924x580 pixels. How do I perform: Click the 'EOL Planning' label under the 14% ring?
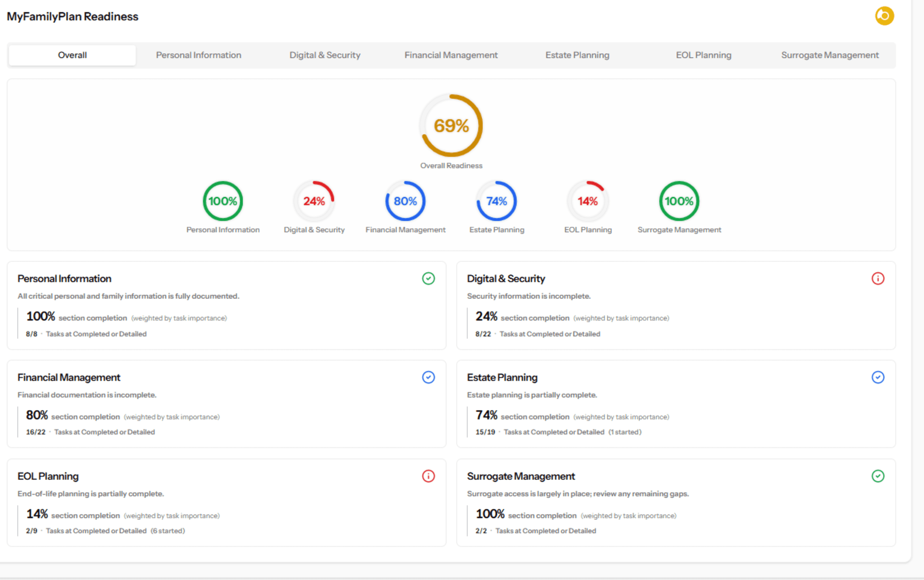pyautogui.click(x=588, y=230)
